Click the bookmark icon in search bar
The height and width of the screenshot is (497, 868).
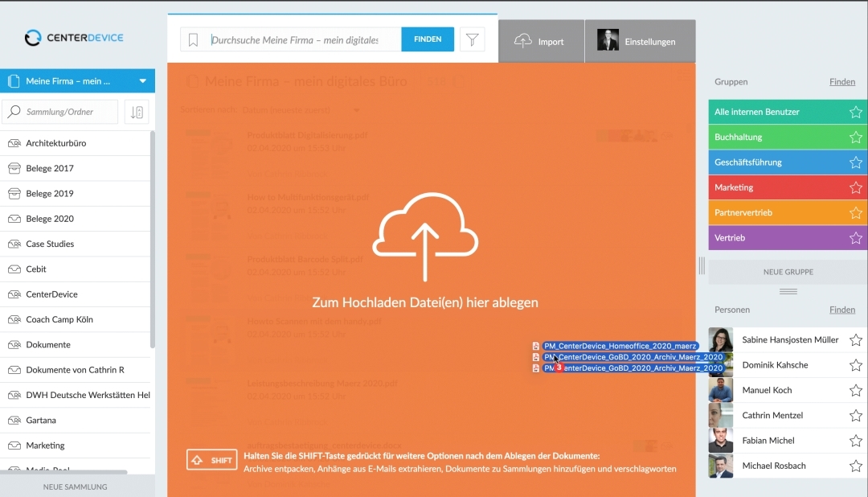(193, 40)
